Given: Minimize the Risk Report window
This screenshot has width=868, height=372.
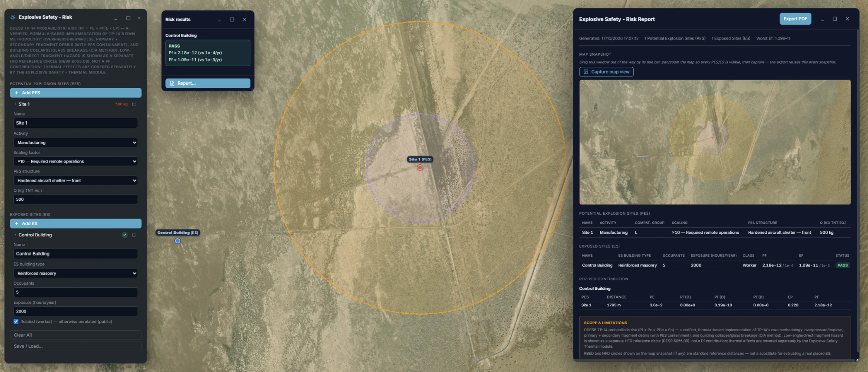Looking at the screenshot, I should (822, 19).
